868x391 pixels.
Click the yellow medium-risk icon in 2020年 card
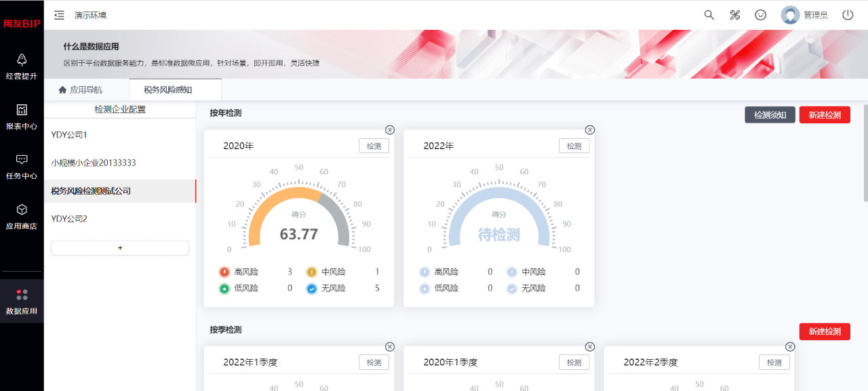tap(312, 272)
